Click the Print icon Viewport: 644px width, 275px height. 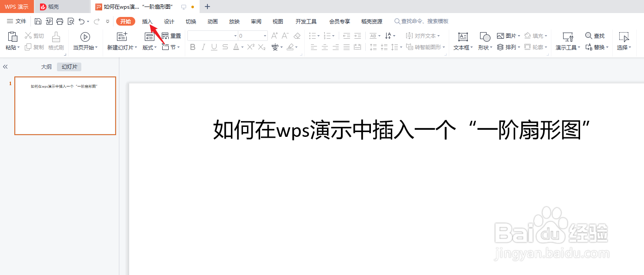click(x=60, y=21)
